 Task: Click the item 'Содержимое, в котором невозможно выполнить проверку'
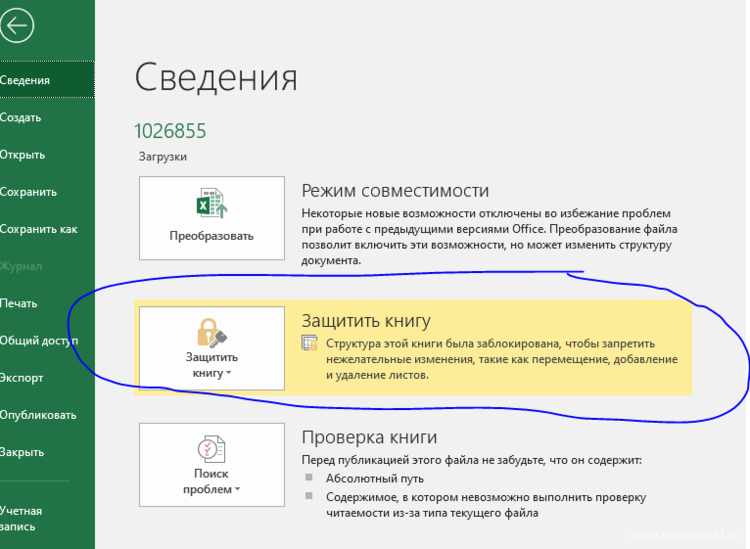[486, 505]
